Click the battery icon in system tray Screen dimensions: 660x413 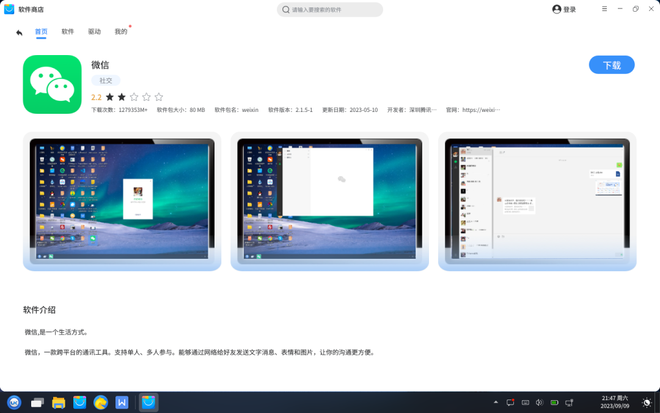pyautogui.click(x=554, y=403)
